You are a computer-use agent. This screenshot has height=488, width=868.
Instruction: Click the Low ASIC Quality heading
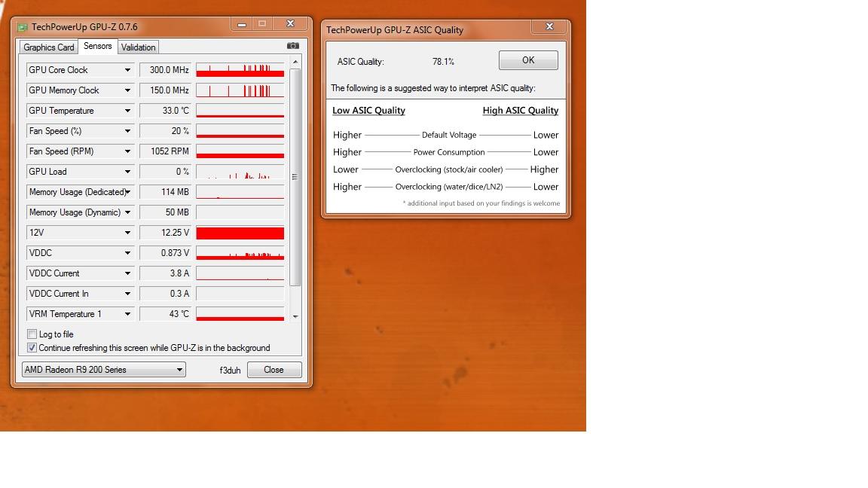point(368,111)
